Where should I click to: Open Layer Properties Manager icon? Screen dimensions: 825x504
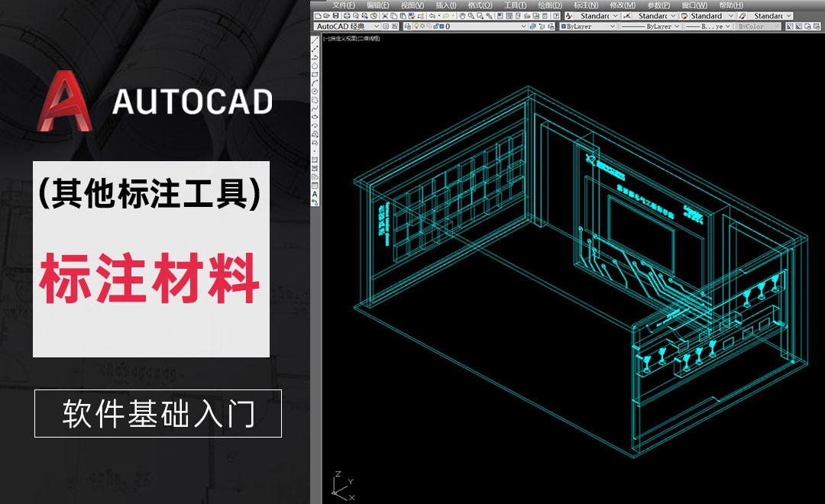pyautogui.click(x=408, y=26)
